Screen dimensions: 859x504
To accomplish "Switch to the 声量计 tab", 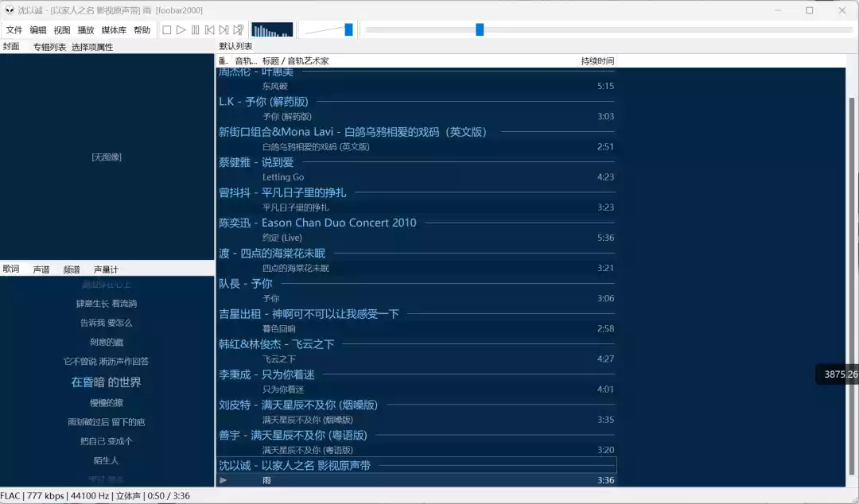I will (x=104, y=269).
